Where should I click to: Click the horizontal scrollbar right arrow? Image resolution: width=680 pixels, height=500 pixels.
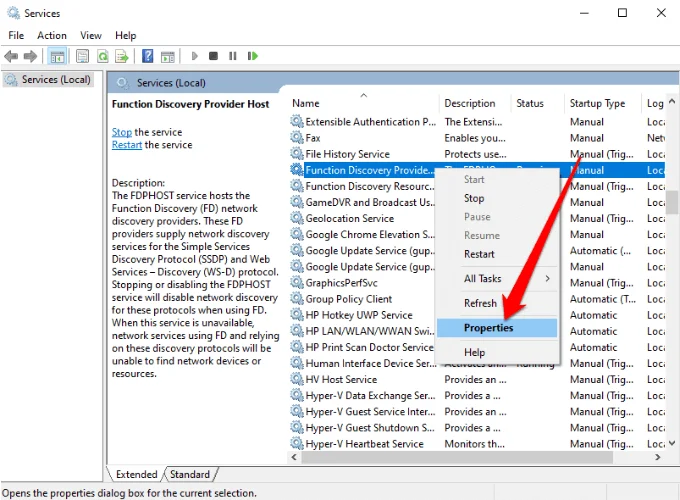[658, 457]
